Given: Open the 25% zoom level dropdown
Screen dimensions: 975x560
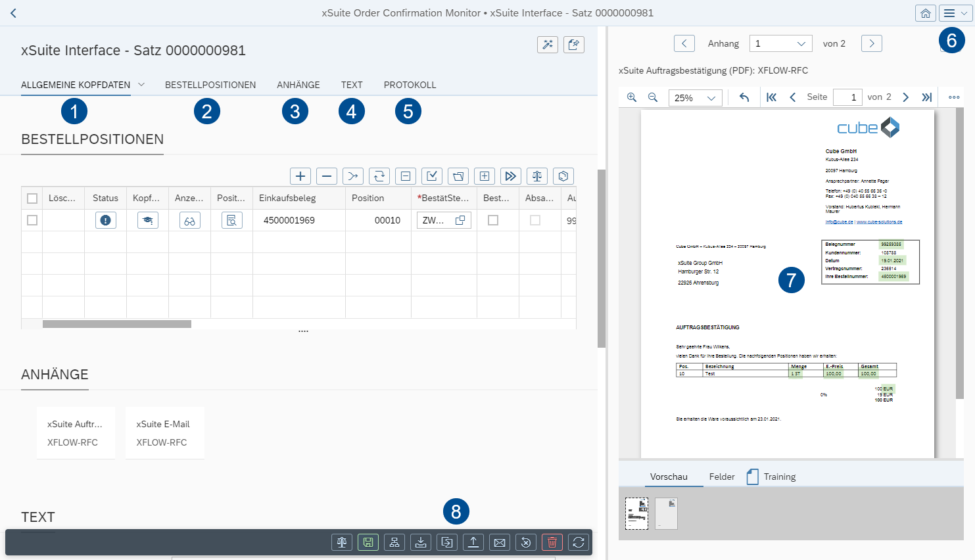Looking at the screenshot, I should click(695, 98).
